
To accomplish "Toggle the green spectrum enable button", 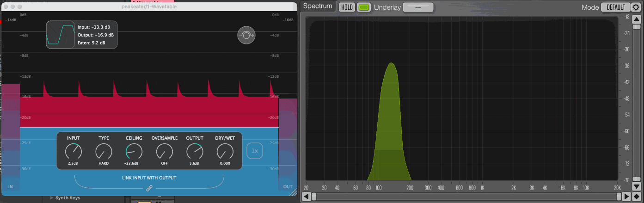I will point(364,7).
